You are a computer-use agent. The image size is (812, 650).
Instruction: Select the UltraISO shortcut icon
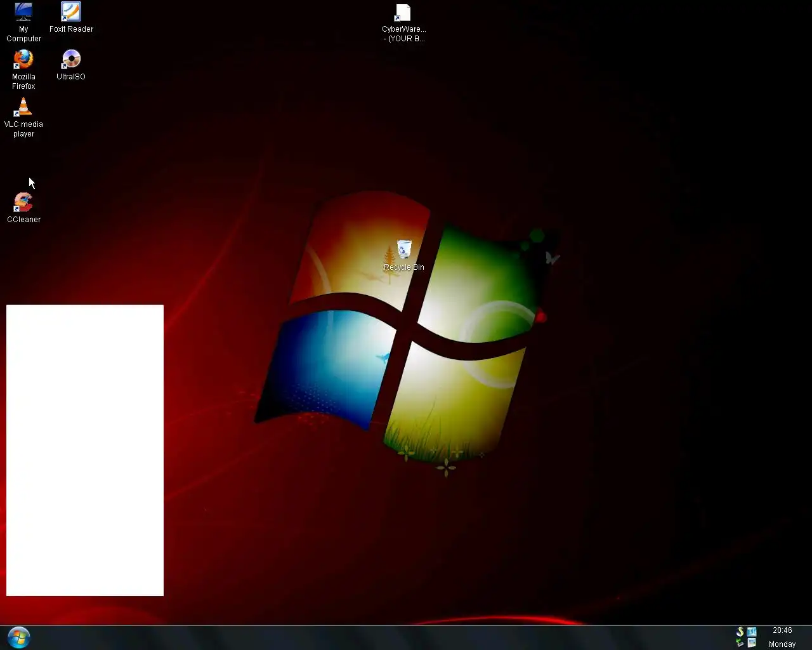coord(71,65)
